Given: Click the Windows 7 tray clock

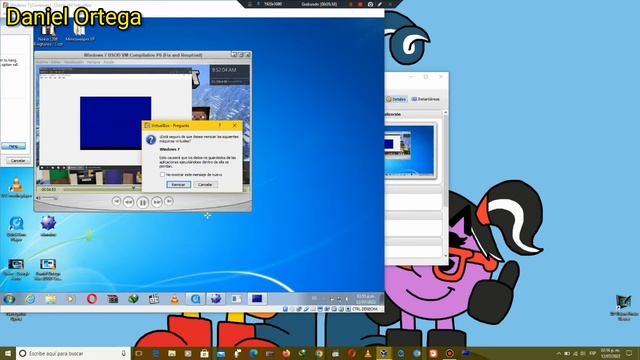Looking at the screenshot, I should coord(365,299).
